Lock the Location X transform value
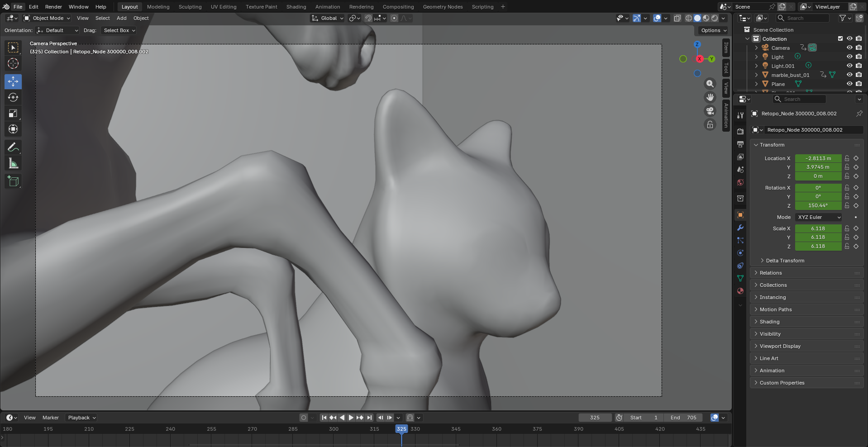The width and height of the screenshot is (868, 447). pyautogui.click(x=847, y=158)
